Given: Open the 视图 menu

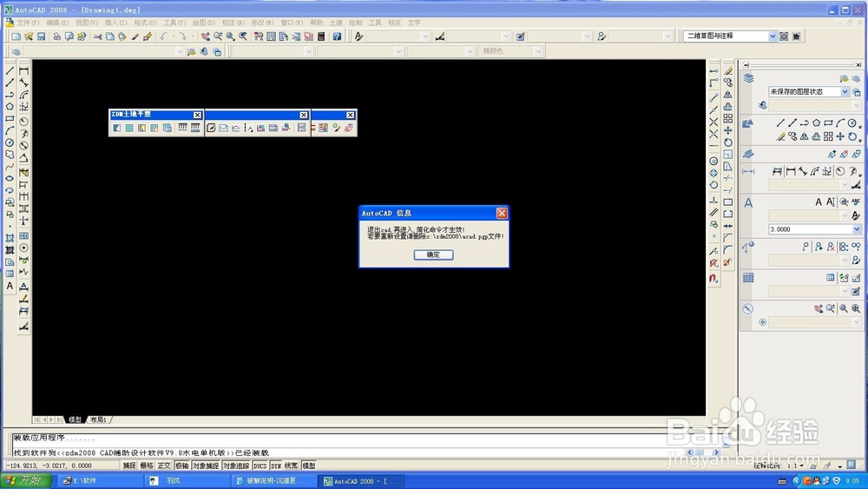Looking at the screenshot, I should [x=86, y=23].
